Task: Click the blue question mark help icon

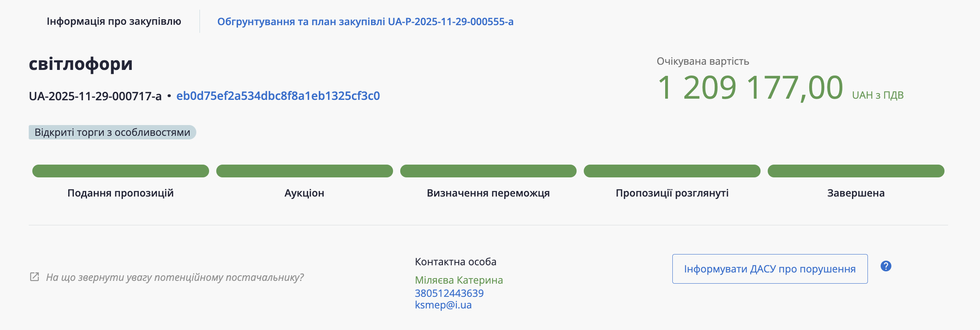Action: click(x=886, y=266)
